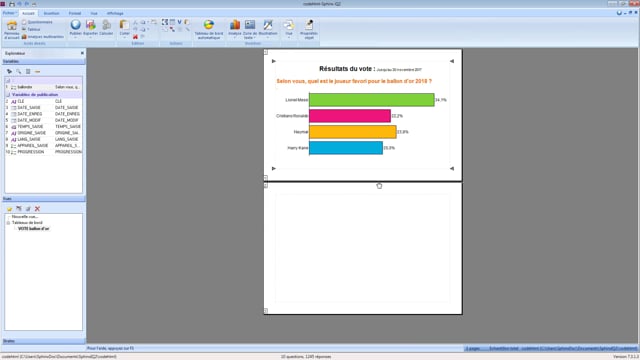Click the Illustration icon
Screen dimensions: 640x360
click(x=268, y=25)
